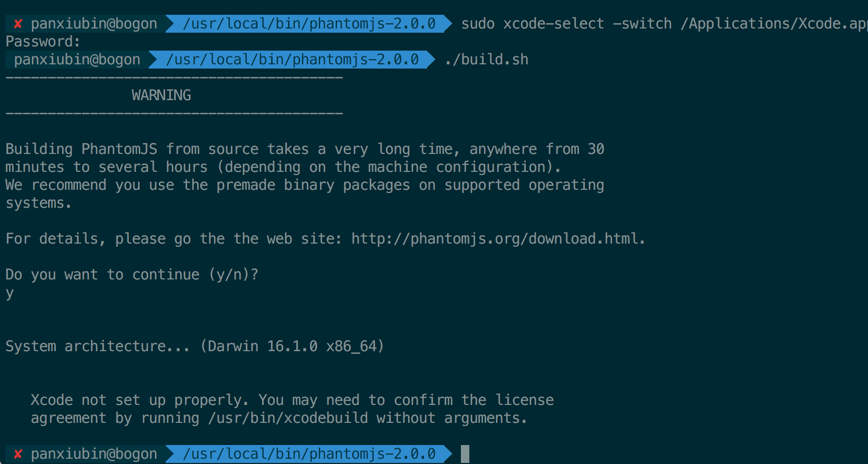868x464 pixels.
Task: Click the phantomjs.org/download.html URL
Action: [495, 239]
